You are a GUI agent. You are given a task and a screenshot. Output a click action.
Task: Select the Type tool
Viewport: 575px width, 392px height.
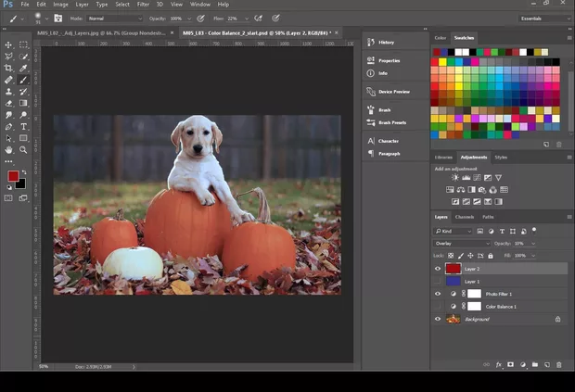tap(23, 126)
